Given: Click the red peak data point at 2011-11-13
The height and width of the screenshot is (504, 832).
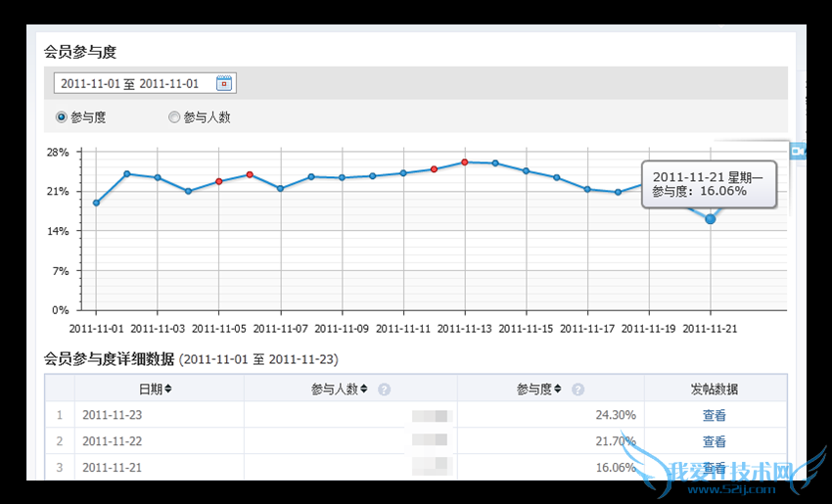Looking at the screenshot, I should click(x=464, y=161).
